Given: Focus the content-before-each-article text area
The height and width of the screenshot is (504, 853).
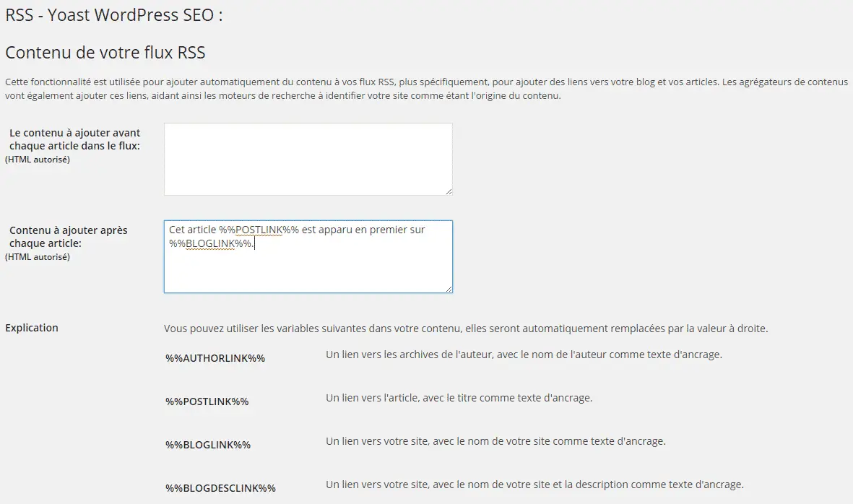Looking at the screenshot, I should (x=308, y=159).
